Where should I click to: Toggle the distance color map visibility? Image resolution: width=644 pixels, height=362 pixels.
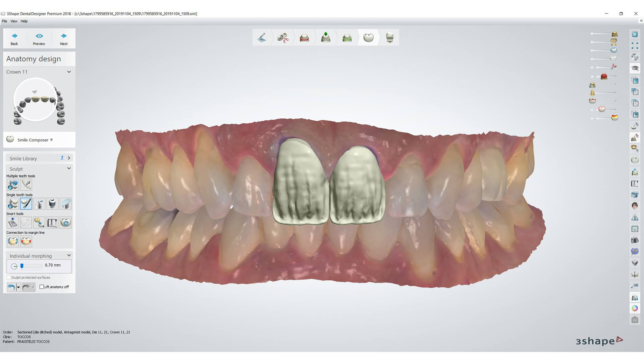pyautogui.click(x=614, y=118)
